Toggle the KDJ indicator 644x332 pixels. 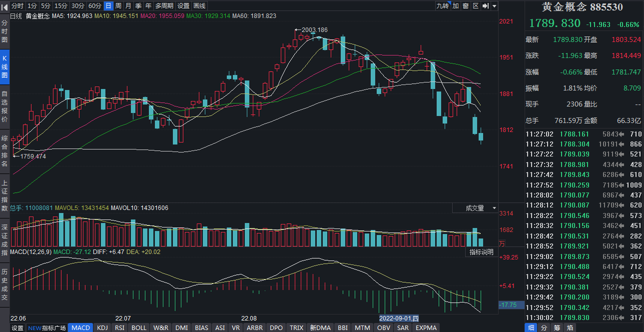tap(102, 327)
